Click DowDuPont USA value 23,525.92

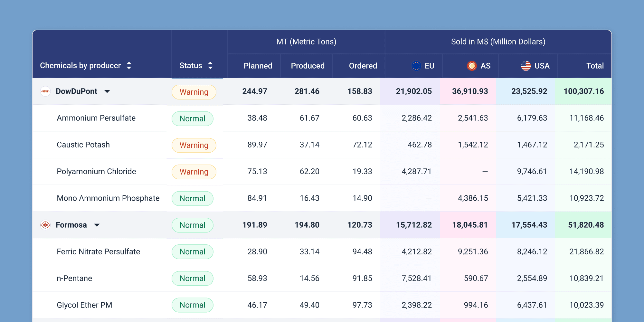coord(529,91)
